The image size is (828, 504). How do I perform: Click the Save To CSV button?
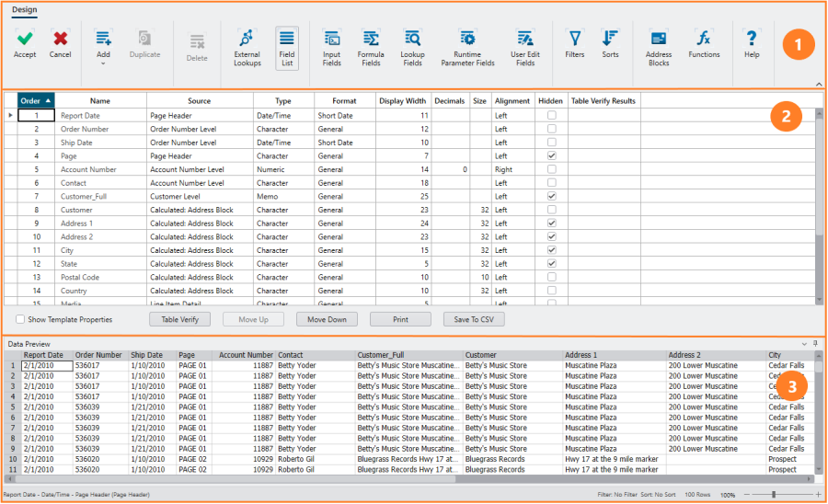474,319
